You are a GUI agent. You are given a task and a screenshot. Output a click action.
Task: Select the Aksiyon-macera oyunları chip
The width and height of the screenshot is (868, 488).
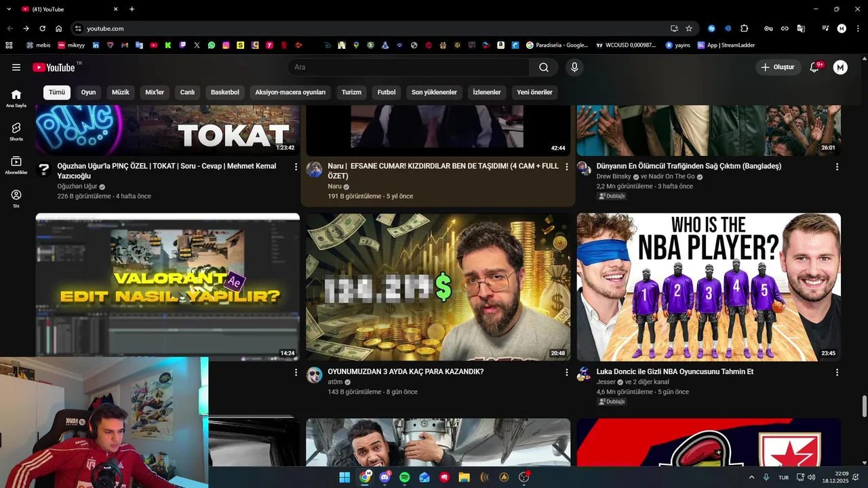pos(290,92)
